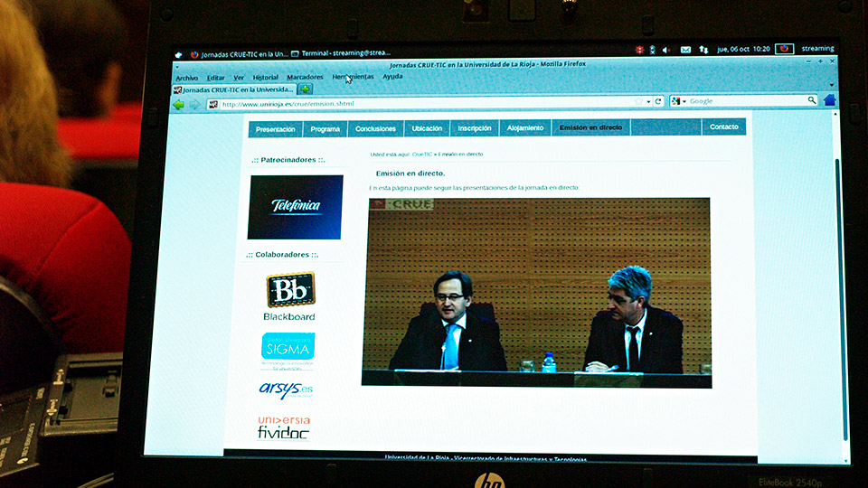
Task: Select the Emisión en directo tab
Action: coord(590,127)
